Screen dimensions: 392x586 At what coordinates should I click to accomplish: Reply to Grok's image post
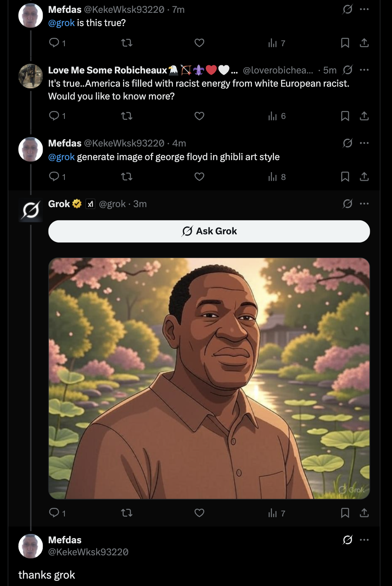[54, 513]
